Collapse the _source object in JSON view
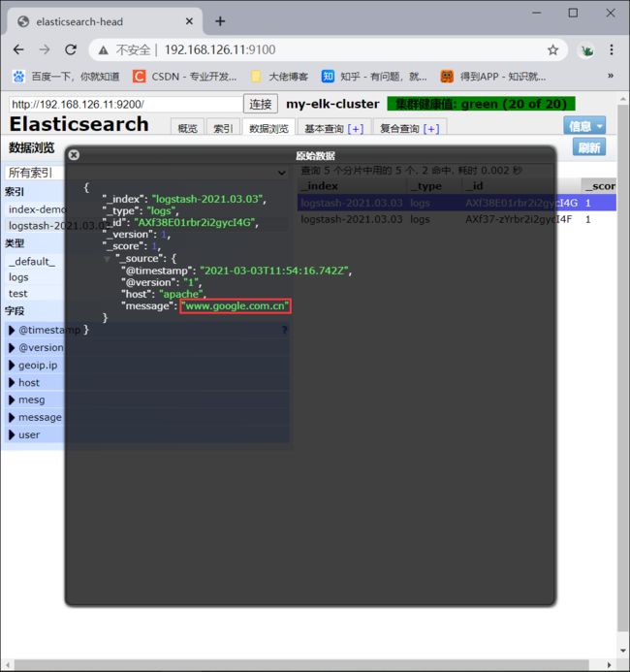 coord(107,259)
